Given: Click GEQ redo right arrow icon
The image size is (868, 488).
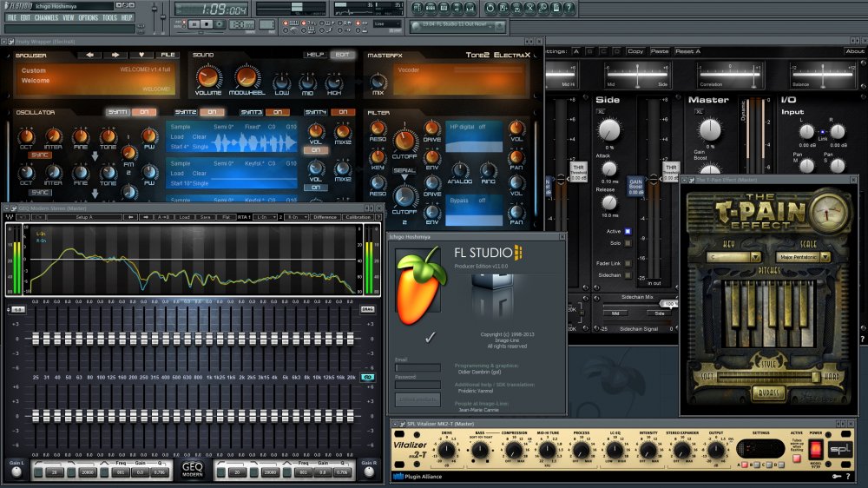Looking at the screenshot, I should 146,217.
